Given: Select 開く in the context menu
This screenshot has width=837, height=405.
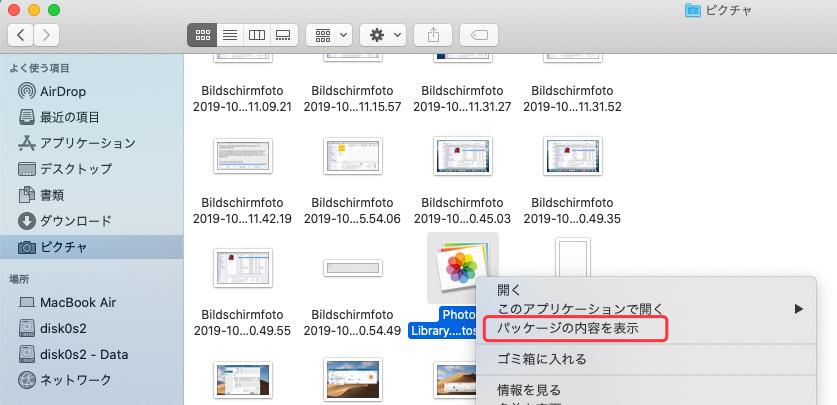Looking at the screenshot, I should click(509, 290).
